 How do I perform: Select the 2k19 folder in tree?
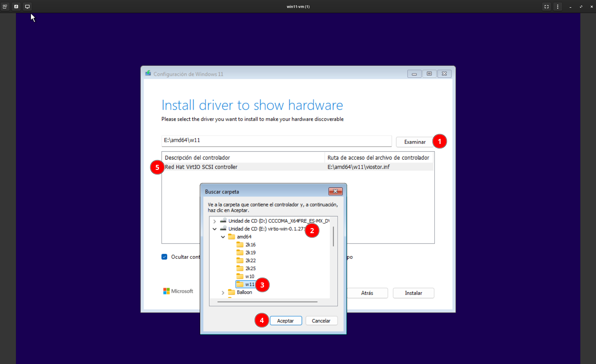(x=250, y=252)
